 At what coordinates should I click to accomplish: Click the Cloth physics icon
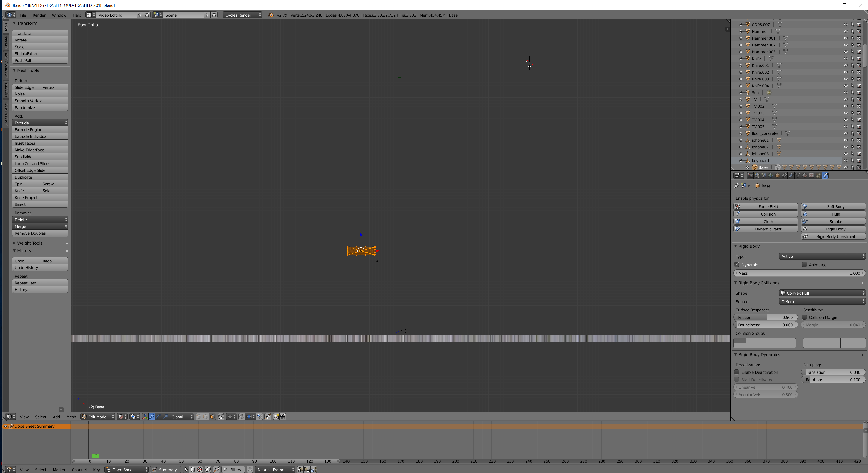(737, 221)
